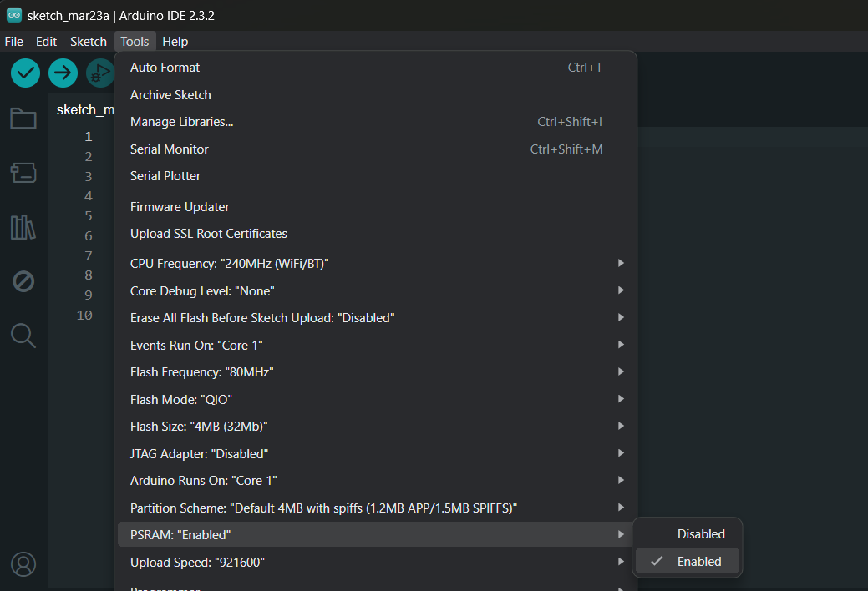
Task: Click the Arduino IDE logo in title bar
Action: pos(14,15)
